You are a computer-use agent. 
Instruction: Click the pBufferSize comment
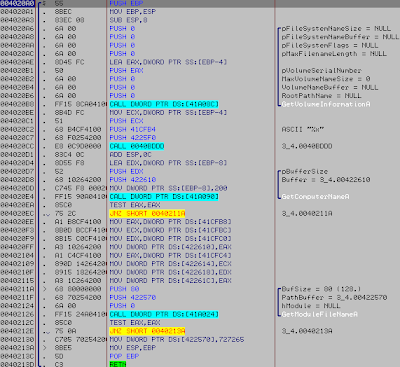pyautogui.click(x=305, y=171)
